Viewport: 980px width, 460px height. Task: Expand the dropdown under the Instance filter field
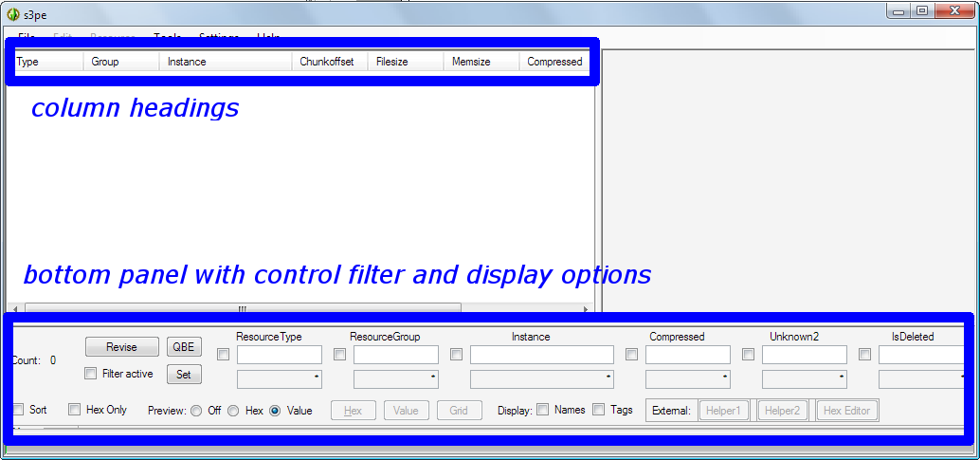tap(541, 379)
